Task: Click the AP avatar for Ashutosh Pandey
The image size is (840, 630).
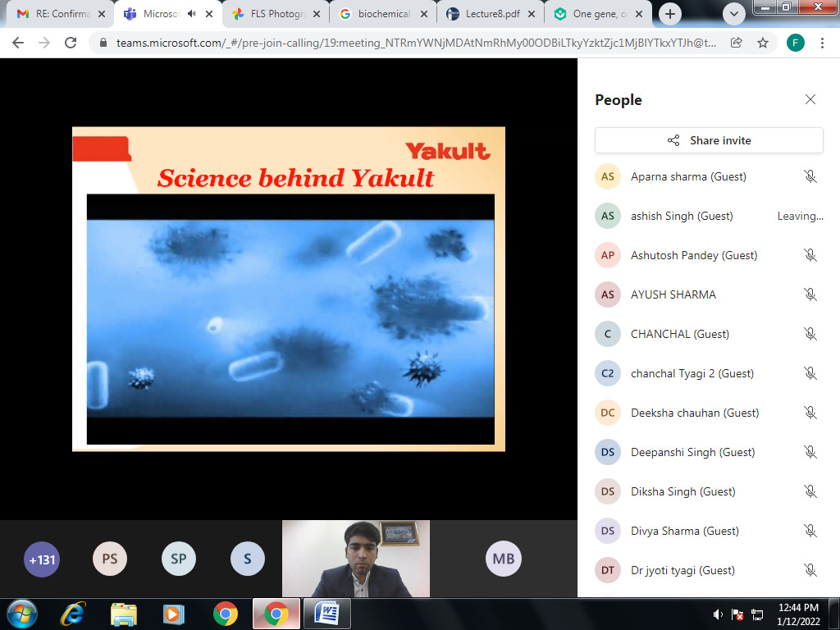Action: pyautogui.click(x=608, y=255)
